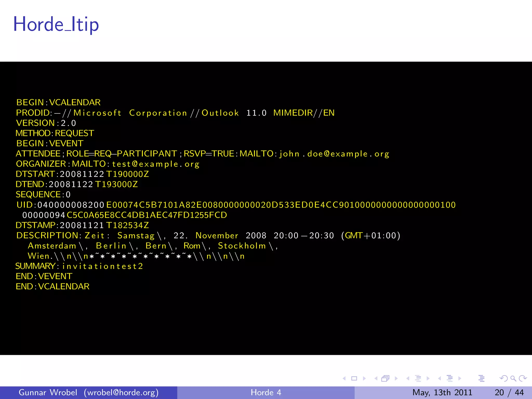The image size is (532, 399).
Task: Click the END:VCALENDAR line
Action: coord(52,286)
